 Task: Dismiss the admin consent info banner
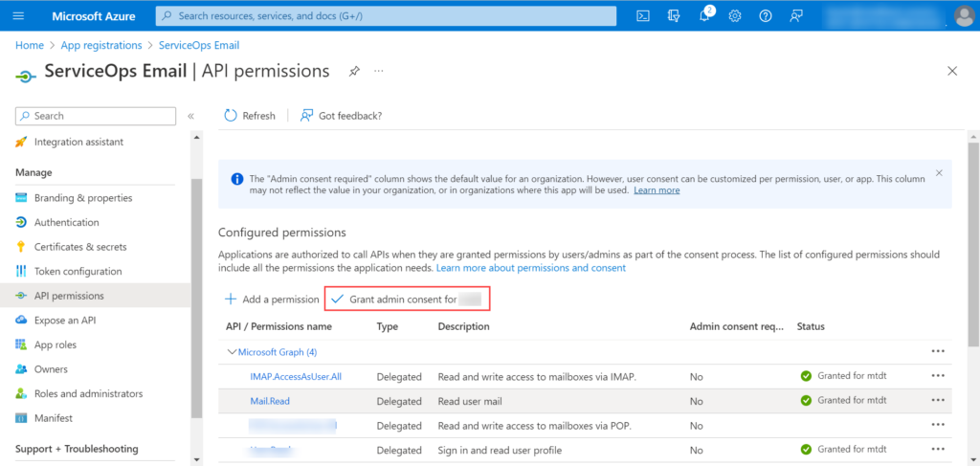pos(939,173)
